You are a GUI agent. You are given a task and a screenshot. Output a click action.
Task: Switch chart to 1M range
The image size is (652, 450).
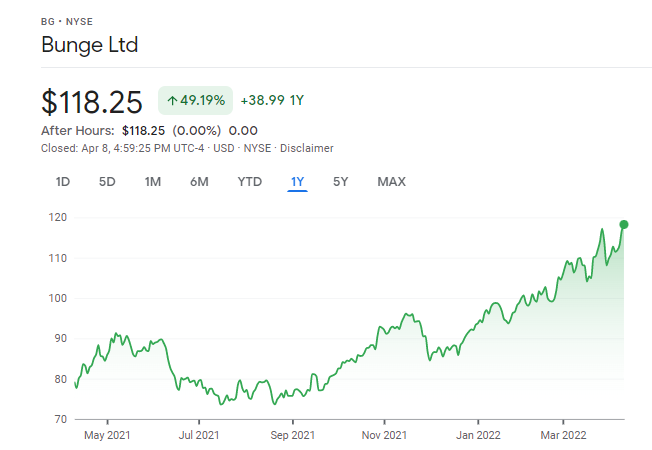click(x=153, y=182)
